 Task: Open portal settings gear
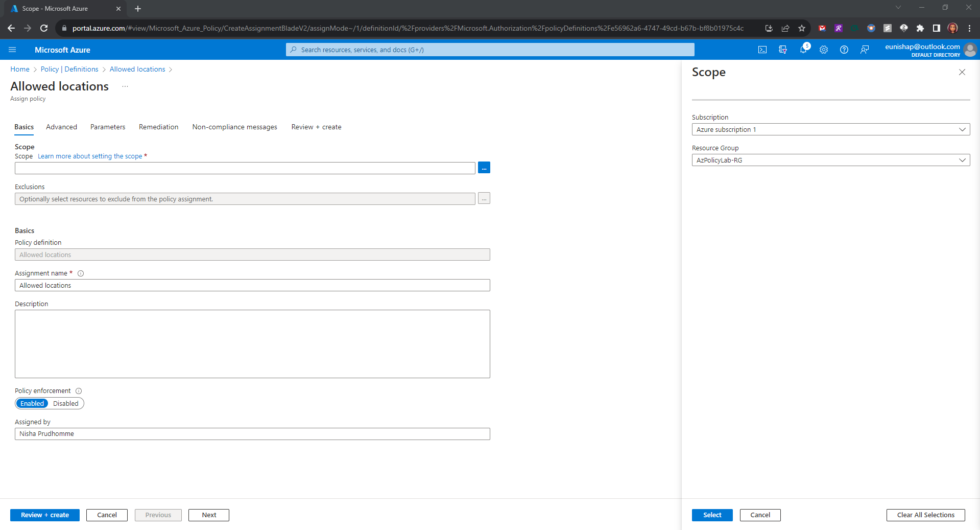coord(824,50)
